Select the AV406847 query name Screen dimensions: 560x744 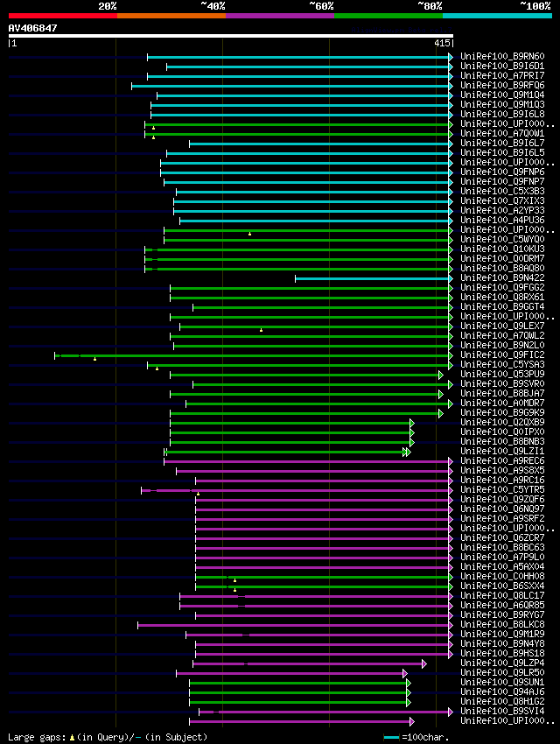click(32, 28)
